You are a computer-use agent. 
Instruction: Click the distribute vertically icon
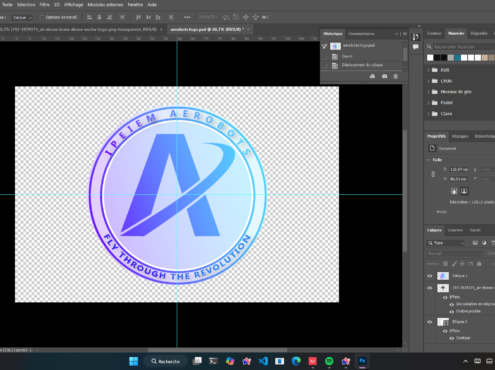pos(171,17)
